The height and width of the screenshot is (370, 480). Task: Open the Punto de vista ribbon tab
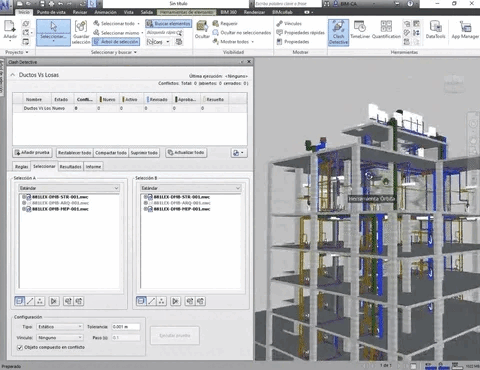pyautogui.click(x=51, y=12)
